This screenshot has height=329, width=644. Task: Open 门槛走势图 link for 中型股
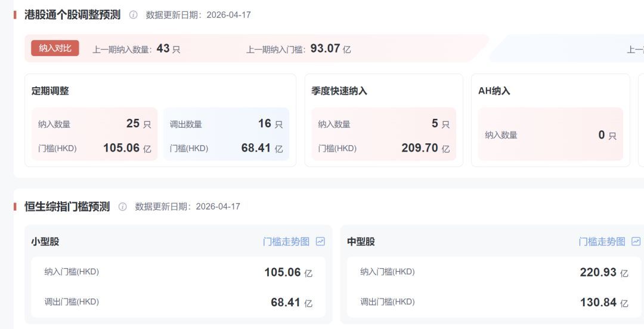602,242
